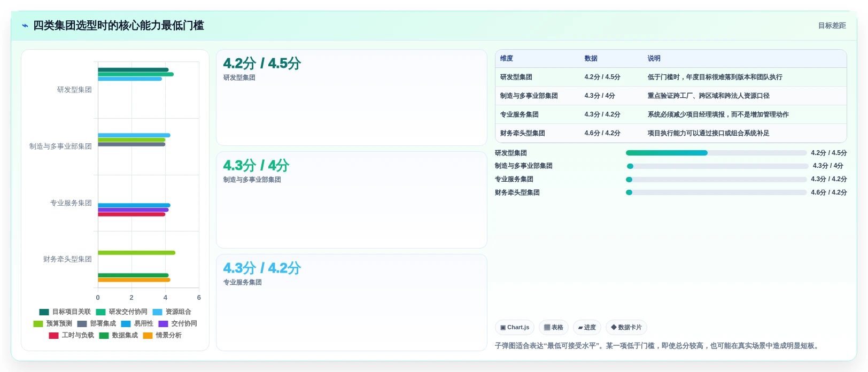Image resolution: width=868 pixels, height=372 pixels.
Task: Toggle the 数据集成 legend series
Action: (119, 336)
